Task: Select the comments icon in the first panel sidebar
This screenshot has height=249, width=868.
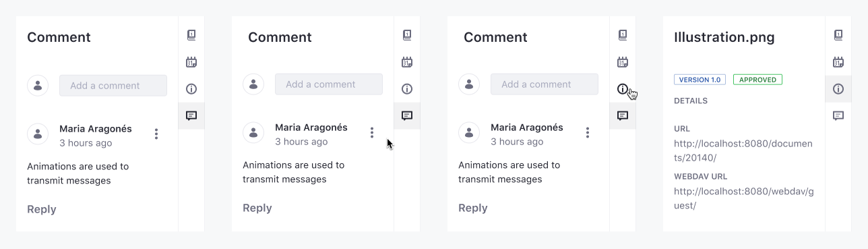Action: point(191,116)
